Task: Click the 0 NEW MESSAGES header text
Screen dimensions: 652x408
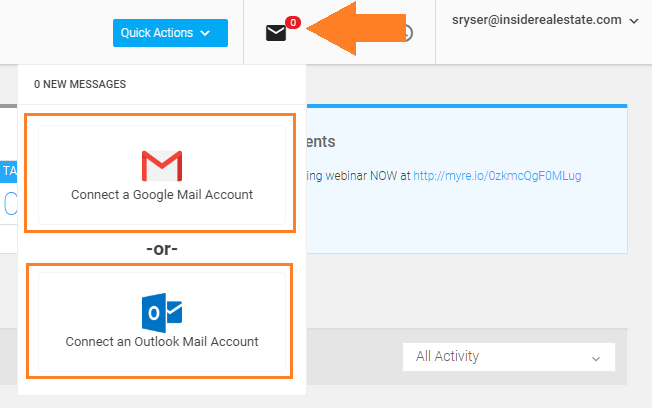Action: click(80, 84)
